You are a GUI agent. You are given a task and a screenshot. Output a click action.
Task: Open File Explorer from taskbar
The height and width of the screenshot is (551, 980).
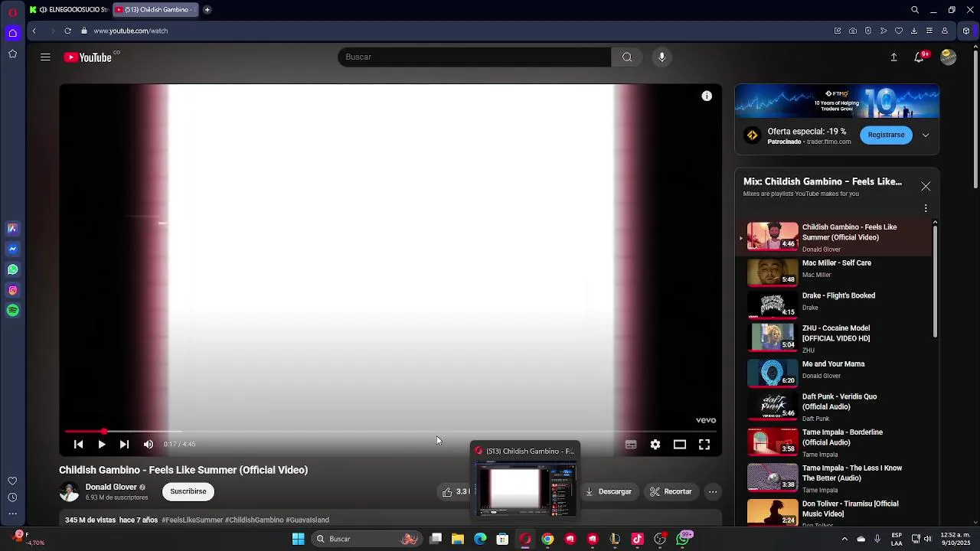[458, 539]
